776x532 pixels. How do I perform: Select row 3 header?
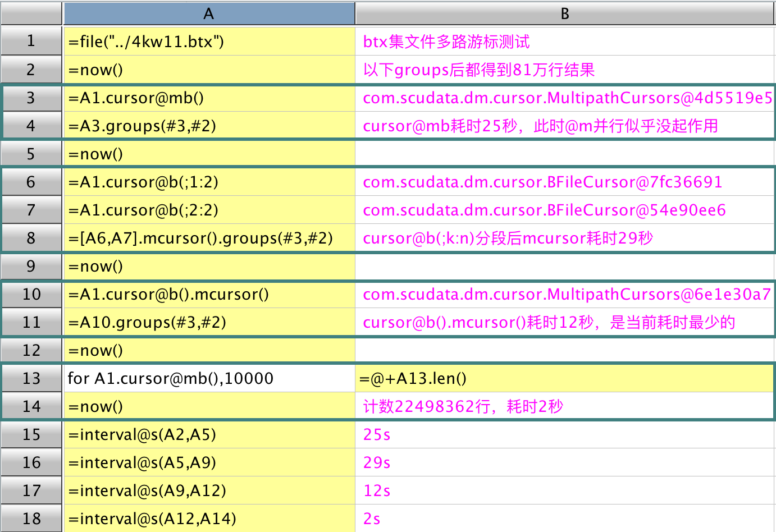[x=31, y=97]
